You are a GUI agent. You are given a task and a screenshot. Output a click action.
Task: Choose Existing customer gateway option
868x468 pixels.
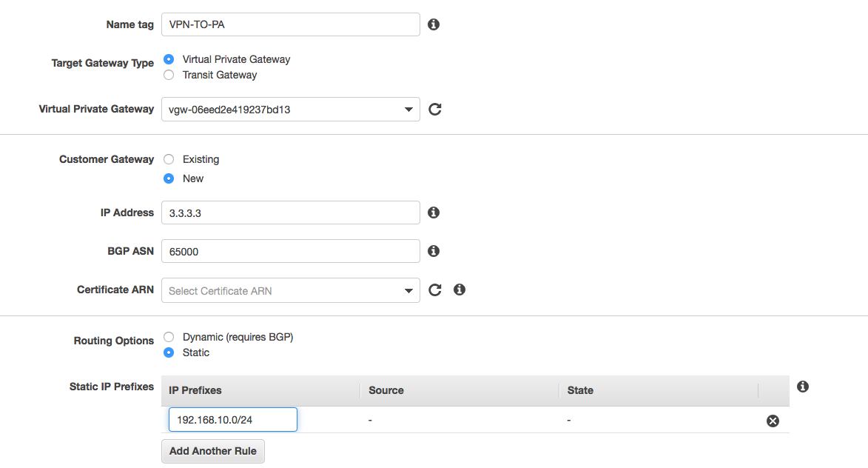click(169, 159)
